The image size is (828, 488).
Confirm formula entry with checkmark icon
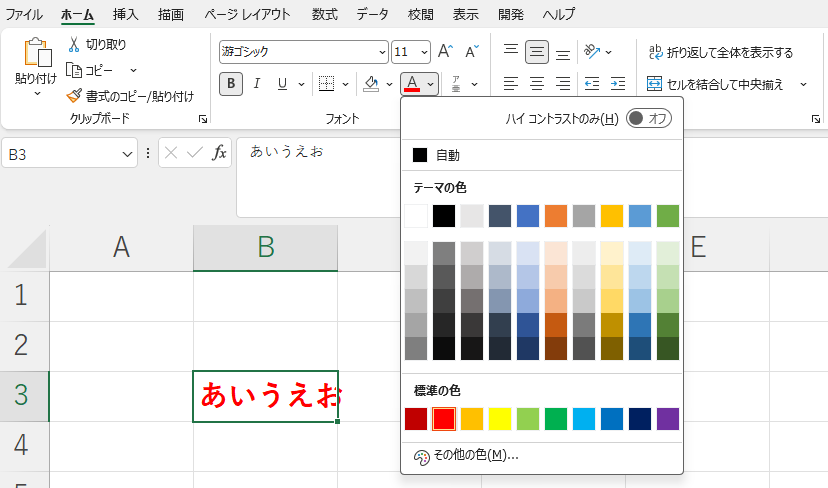pyautogui.click(x=195, y=153)
